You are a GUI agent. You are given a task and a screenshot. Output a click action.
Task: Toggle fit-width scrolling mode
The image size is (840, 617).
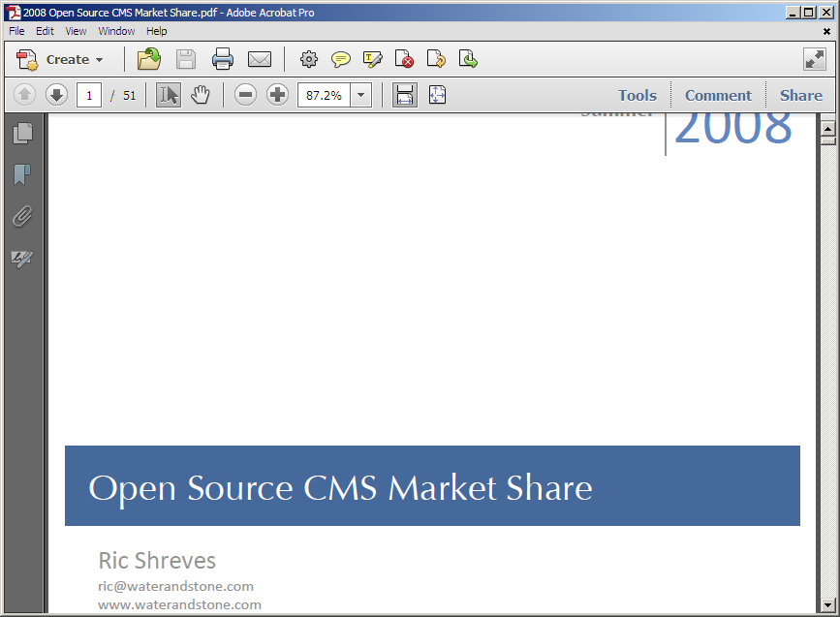pyautogui.click(x=405, y=95)
